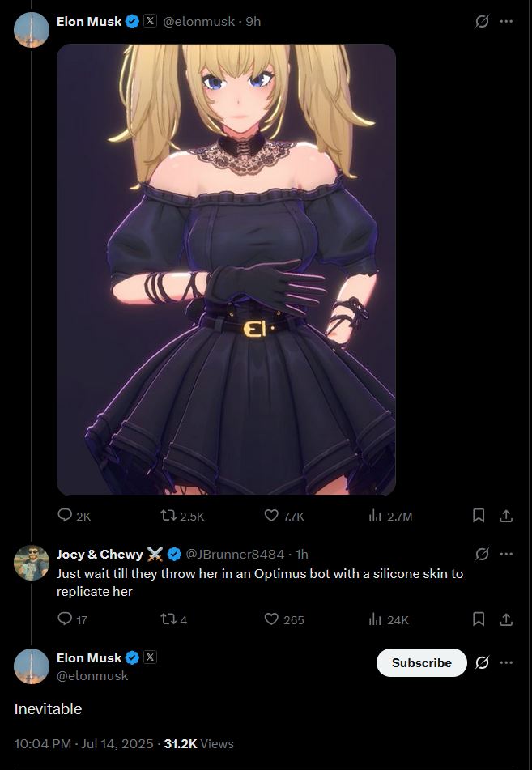Open more options on top post
Viewport: 532px width, 770px height.
click(506, 21)
